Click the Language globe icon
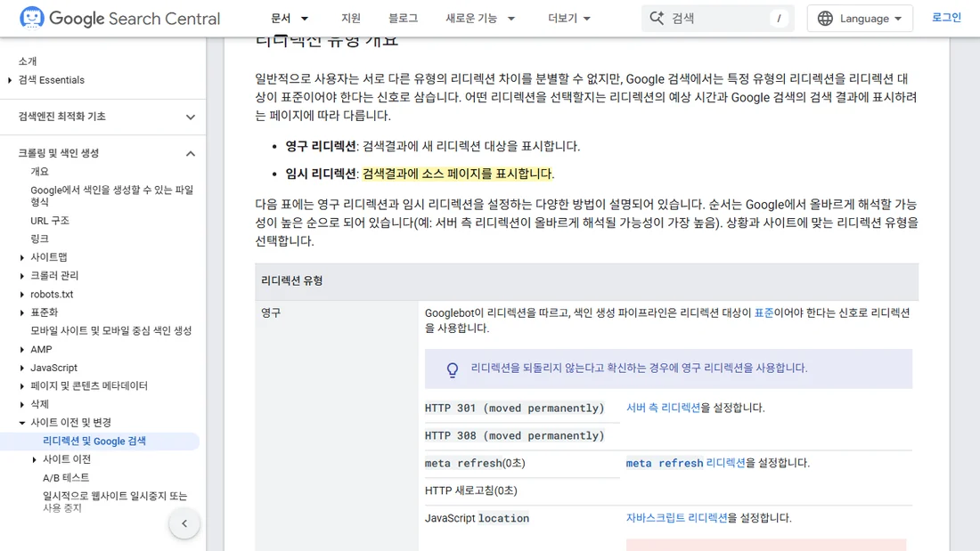The image size is (980, 551). point(825,19)
